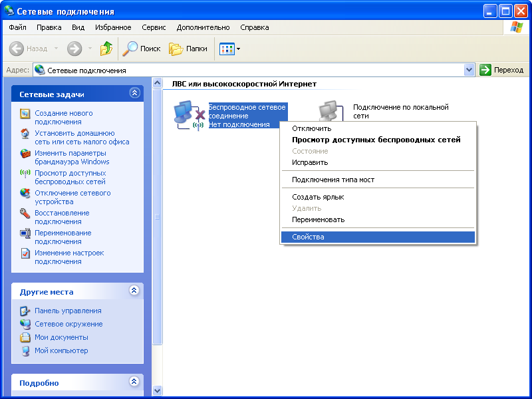Open the Сервис menu
Screen dimensions: 532x399
coord(154,27)
